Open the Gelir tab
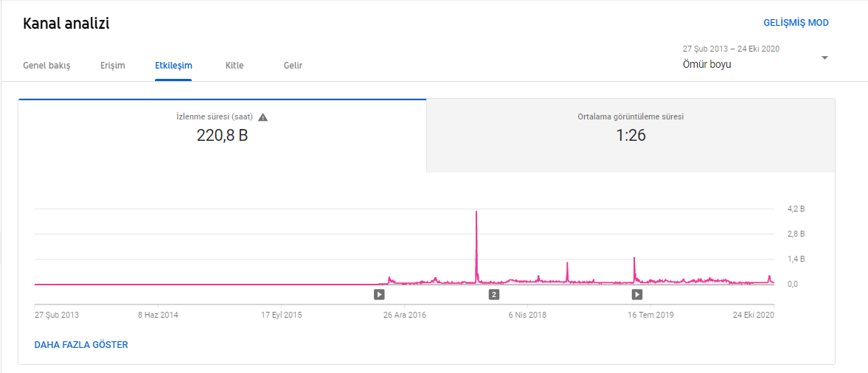 293,66
